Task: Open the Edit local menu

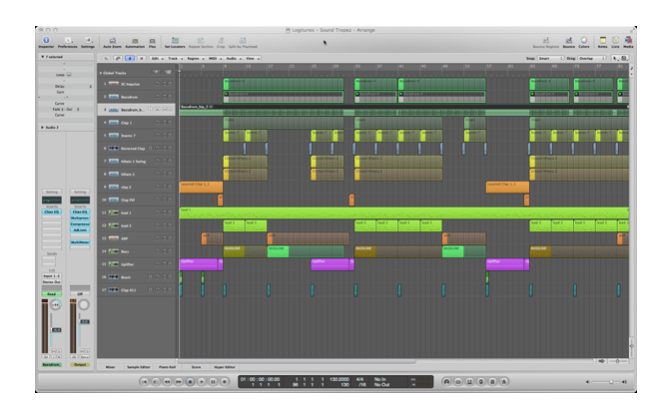Action: (156, 59)
